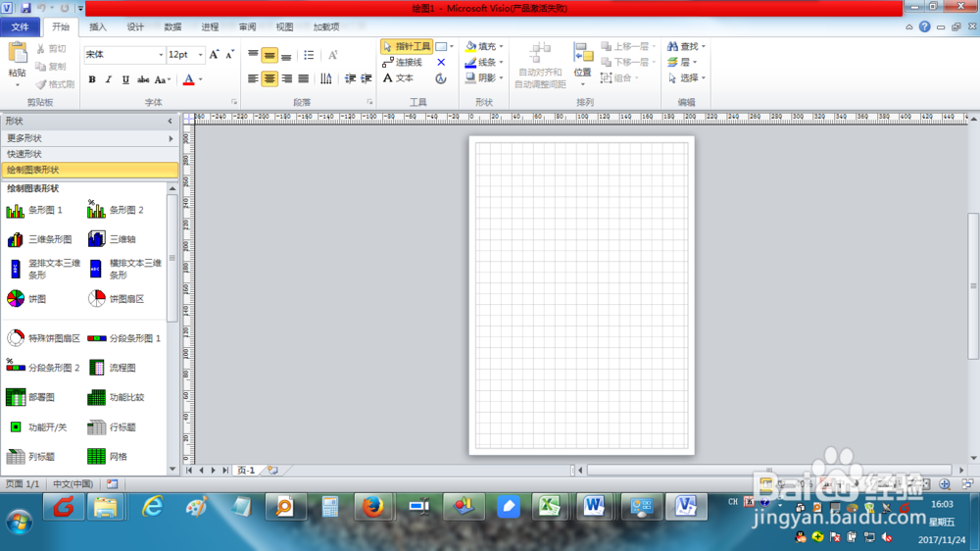The image size is (980, 551).
Task: Open Firefox from the taskbar
Action: point(372,507)
